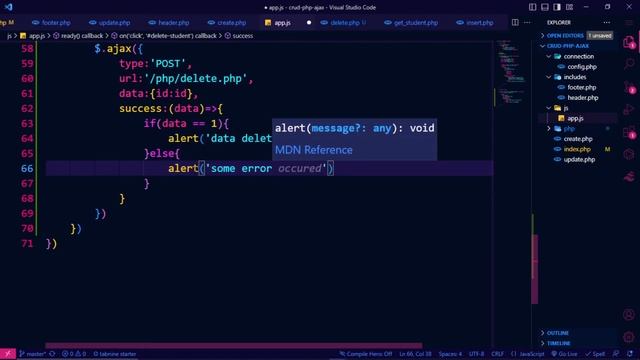The width and height of the screenshot is (640, 360).
Task: Toggle Compile Hero Off status item
Action: 366,354
